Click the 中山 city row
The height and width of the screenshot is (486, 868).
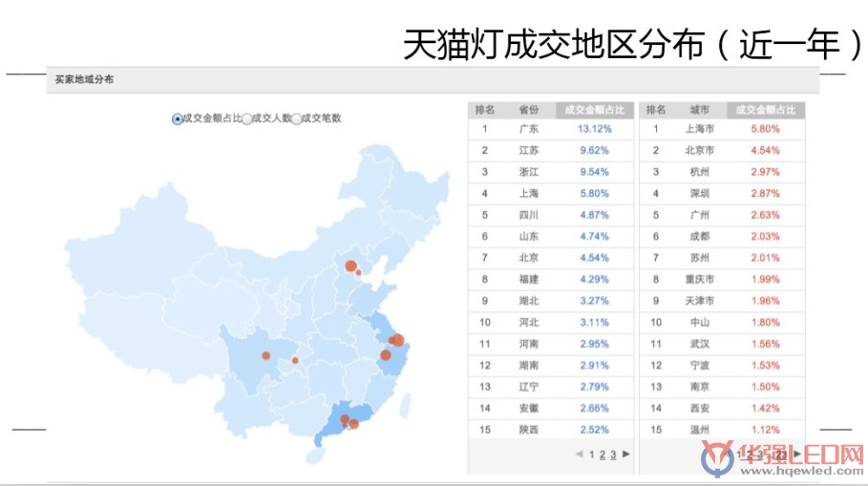click(x=722, y=322)
